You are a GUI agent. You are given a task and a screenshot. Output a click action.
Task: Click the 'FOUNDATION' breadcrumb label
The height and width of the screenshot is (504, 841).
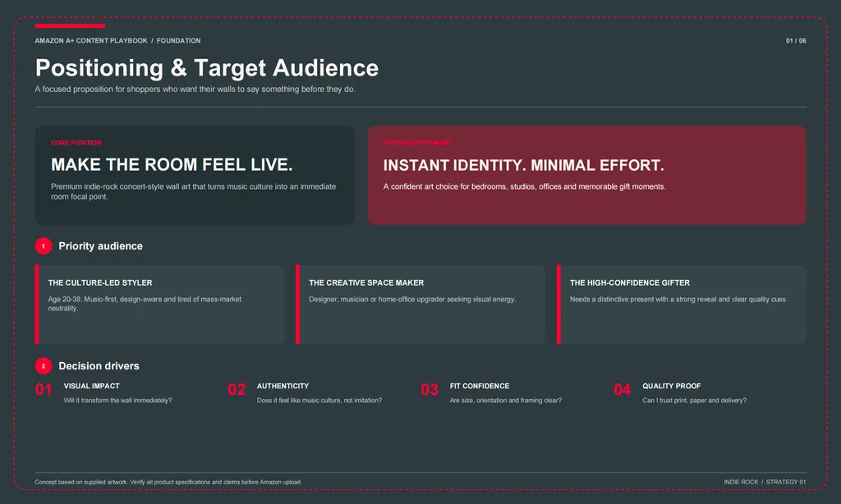(178, 41)
